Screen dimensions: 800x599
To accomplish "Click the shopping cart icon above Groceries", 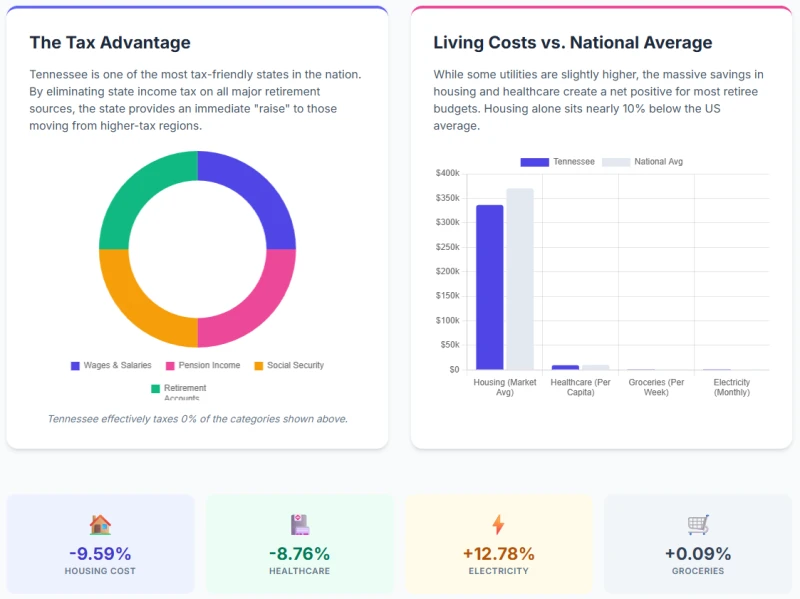I will pos(698,525).
